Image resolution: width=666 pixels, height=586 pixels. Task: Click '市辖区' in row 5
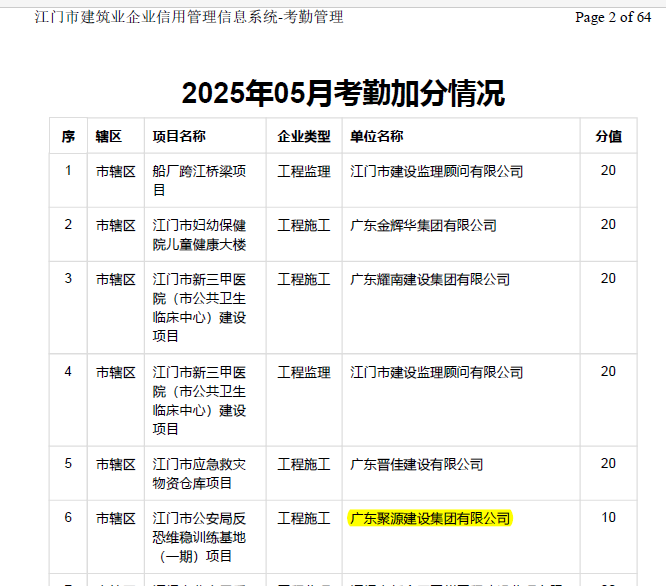116,465
